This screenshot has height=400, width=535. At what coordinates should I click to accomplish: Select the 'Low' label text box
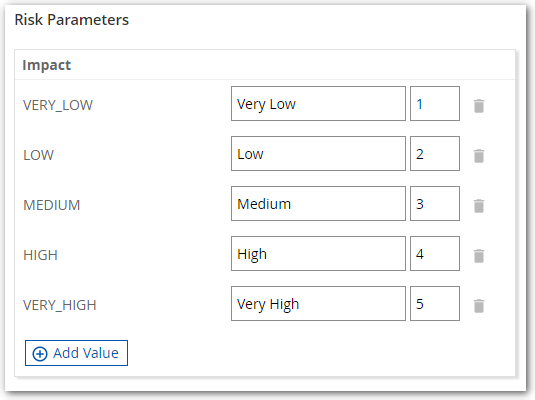click(x=318, y=154)
